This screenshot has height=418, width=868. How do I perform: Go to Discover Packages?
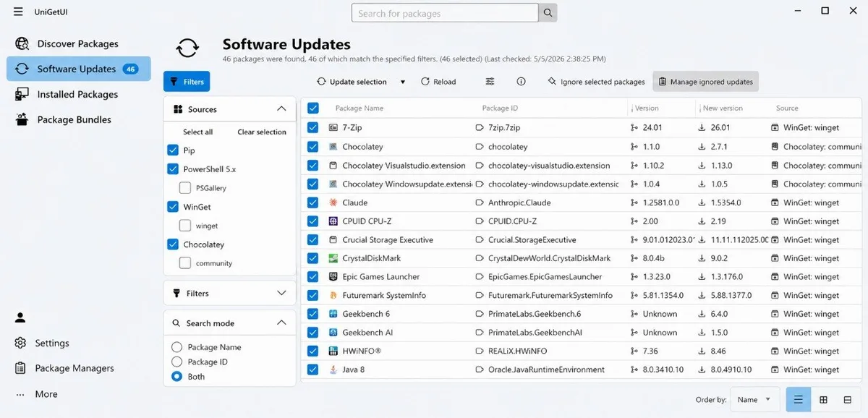[x=79, y=43]
